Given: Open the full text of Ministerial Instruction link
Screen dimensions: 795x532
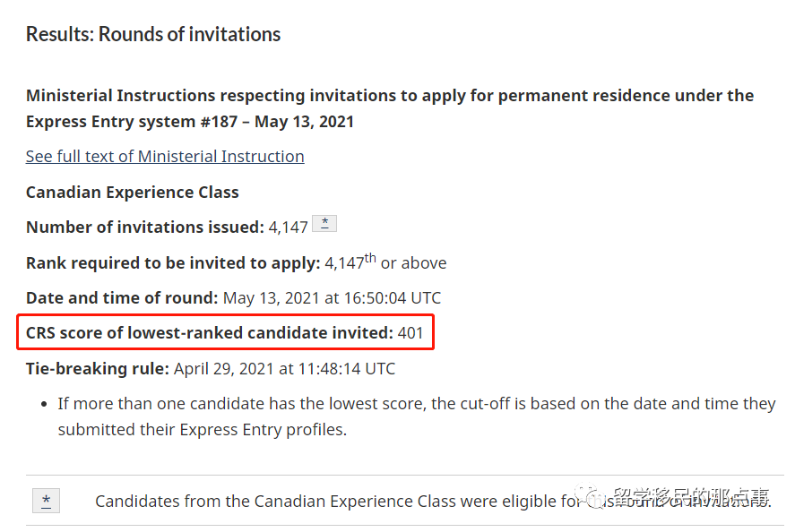Looking at the screenshot, I should pos(165,157).
